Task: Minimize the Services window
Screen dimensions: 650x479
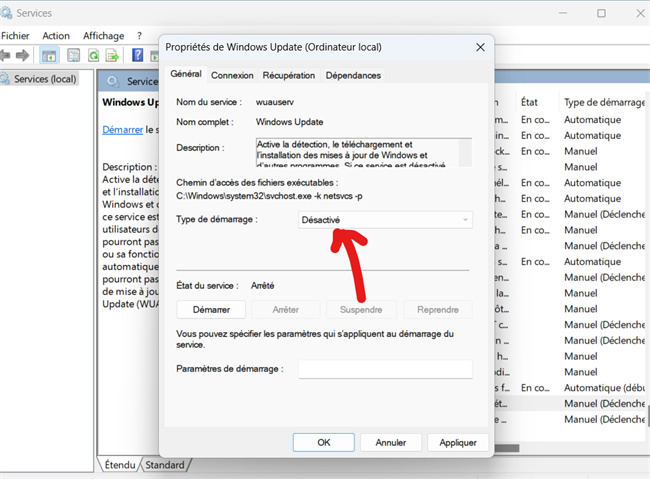Action: click(563, 13)
